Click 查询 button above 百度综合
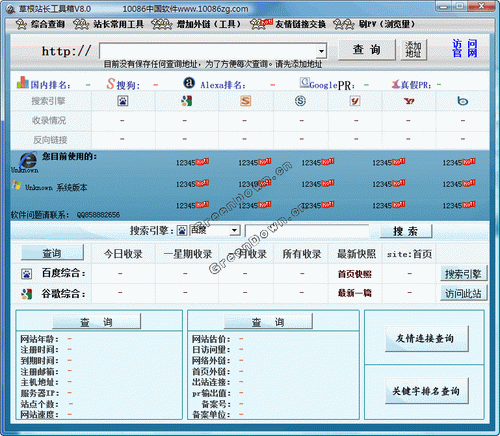500x436 pixels. [x=52, y=253]
